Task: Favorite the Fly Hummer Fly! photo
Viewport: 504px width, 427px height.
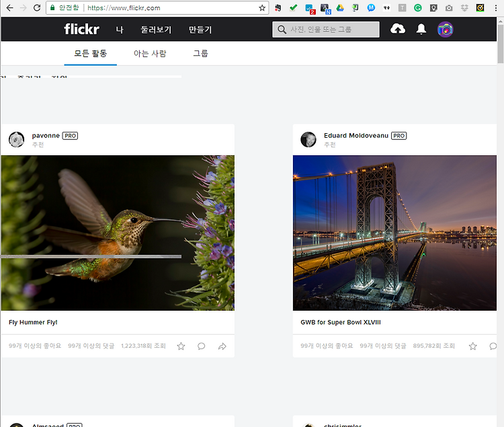Action: click(181, 346)
